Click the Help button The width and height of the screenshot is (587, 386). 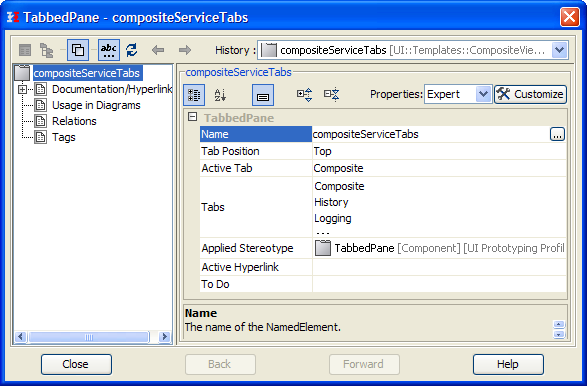(x=508, y=364)
